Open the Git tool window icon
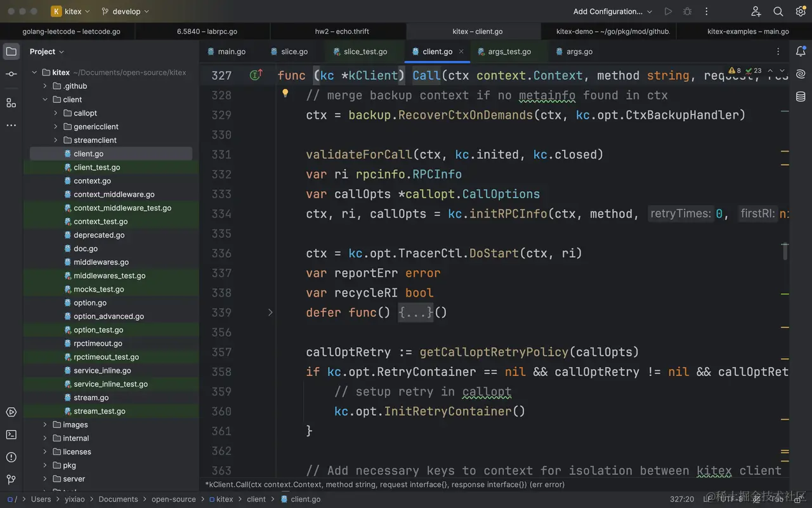812x508 pixels. pyautogui.click(x=11, y=479)
